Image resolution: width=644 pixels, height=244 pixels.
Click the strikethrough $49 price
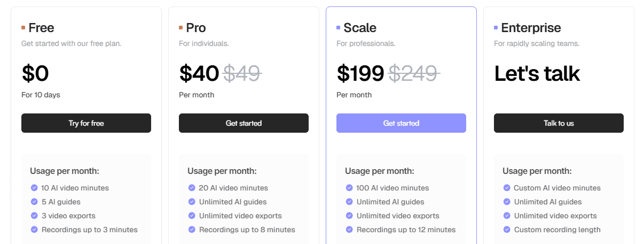242,73
